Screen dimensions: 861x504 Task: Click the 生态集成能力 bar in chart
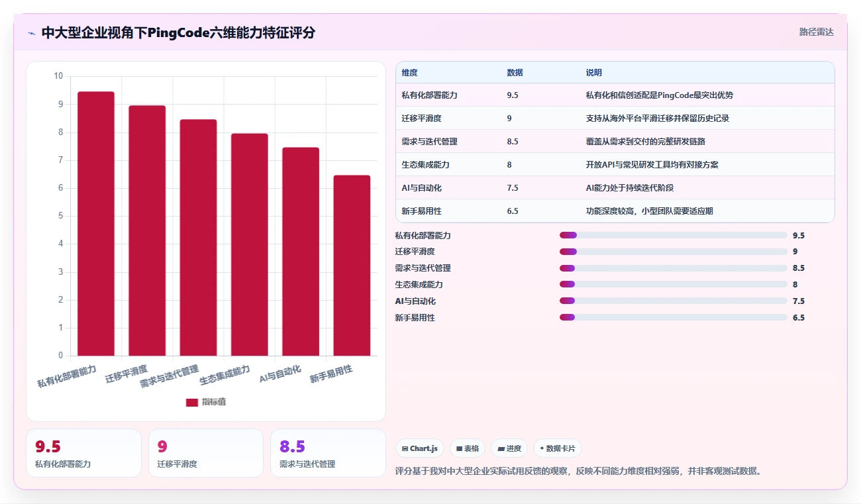[x=250, y=244]
